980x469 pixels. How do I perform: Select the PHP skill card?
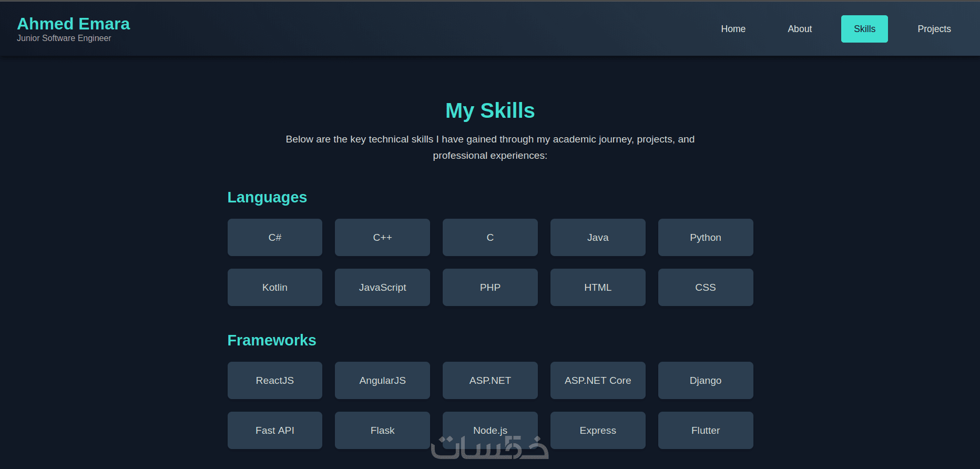(x=490, y=288)
